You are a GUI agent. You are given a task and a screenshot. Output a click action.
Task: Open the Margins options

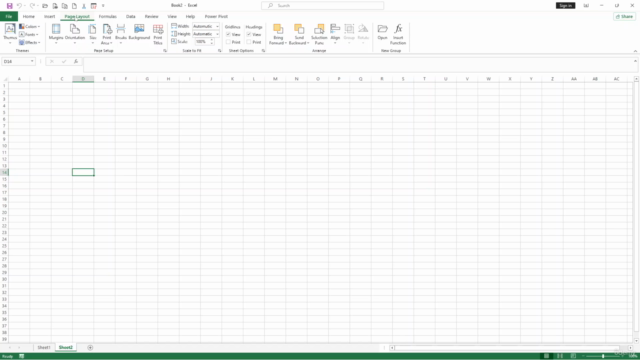[56, 34]
